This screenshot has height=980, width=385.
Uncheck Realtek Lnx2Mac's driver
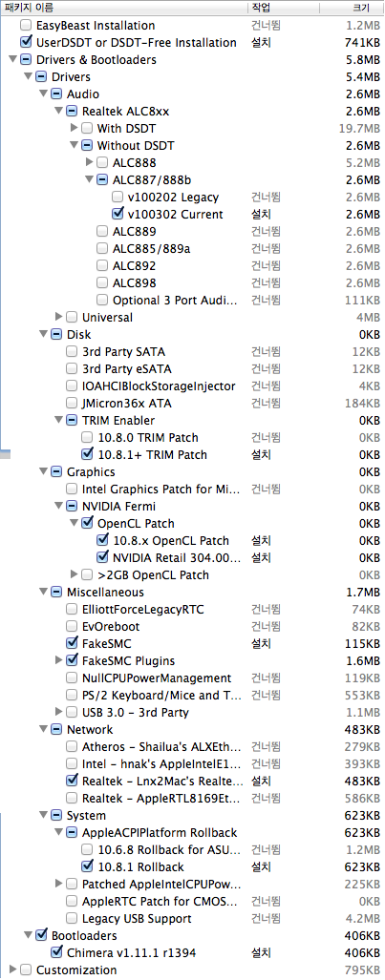[72, 781]
